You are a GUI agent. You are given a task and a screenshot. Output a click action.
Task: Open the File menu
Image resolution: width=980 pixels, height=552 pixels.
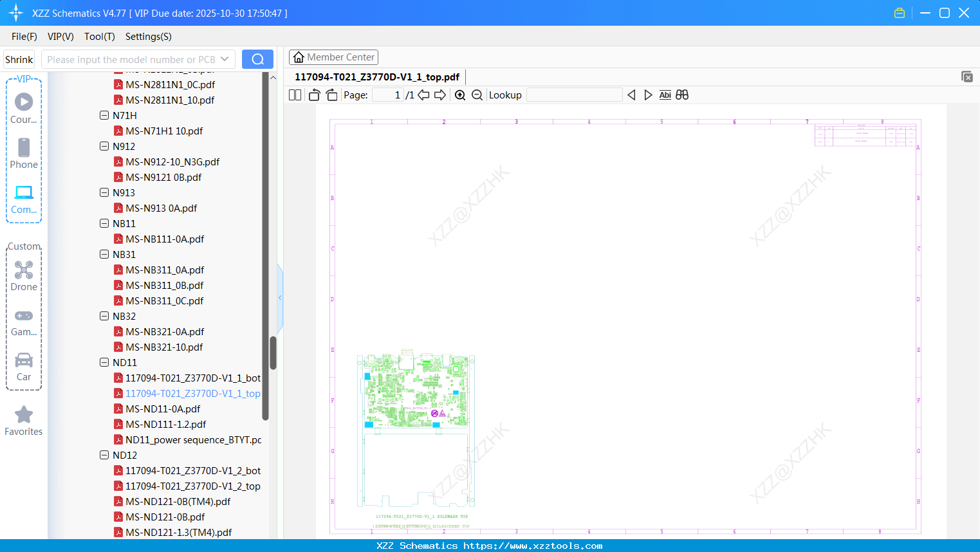(x=24, y=37)
